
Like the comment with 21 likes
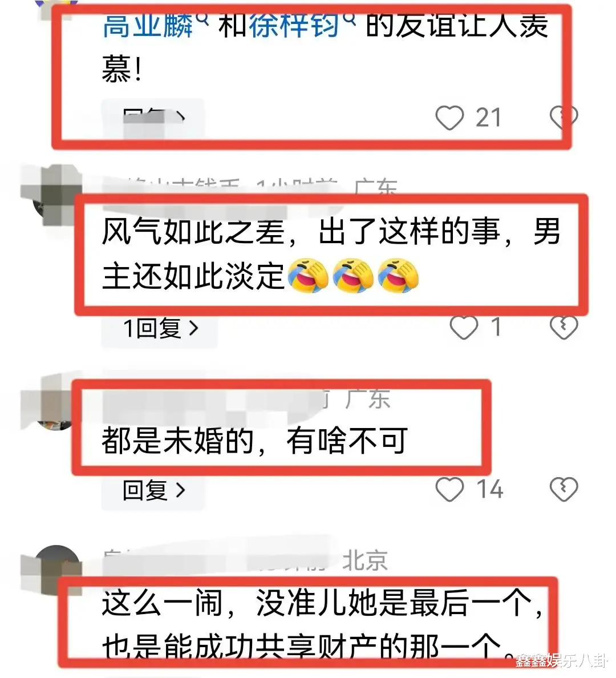(449, 117)
